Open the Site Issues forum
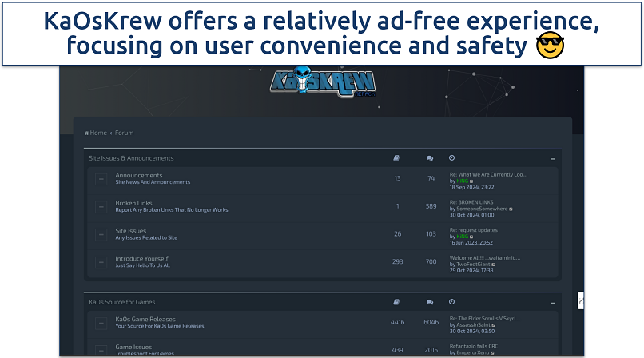This screenshot has width=644, height=358. pos(130,231)
